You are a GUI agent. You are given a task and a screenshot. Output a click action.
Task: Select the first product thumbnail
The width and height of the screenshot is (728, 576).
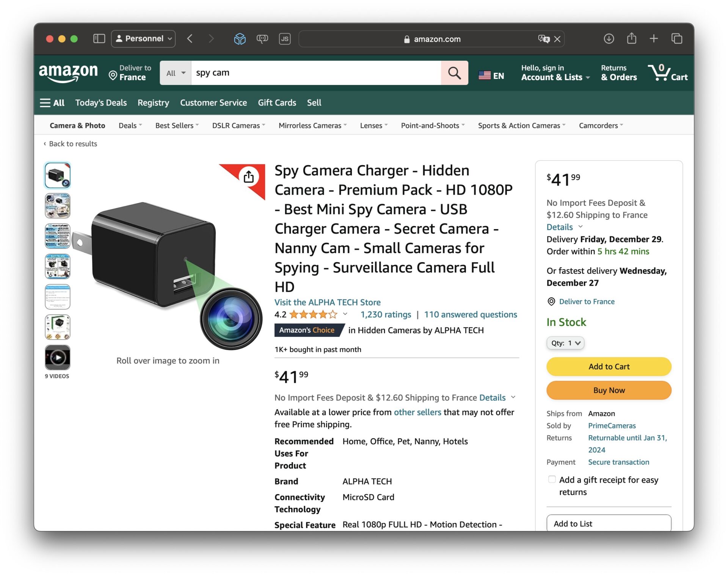coord(58,175)
